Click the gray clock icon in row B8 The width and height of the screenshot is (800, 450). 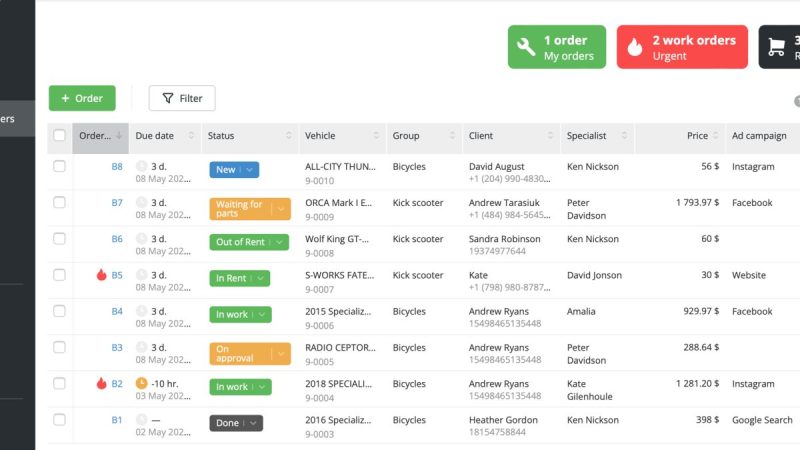(x=141, y=166)
